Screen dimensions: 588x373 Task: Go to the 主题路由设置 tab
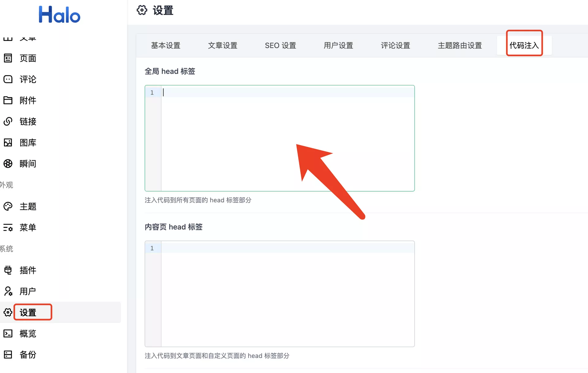(x=460, y=46)
